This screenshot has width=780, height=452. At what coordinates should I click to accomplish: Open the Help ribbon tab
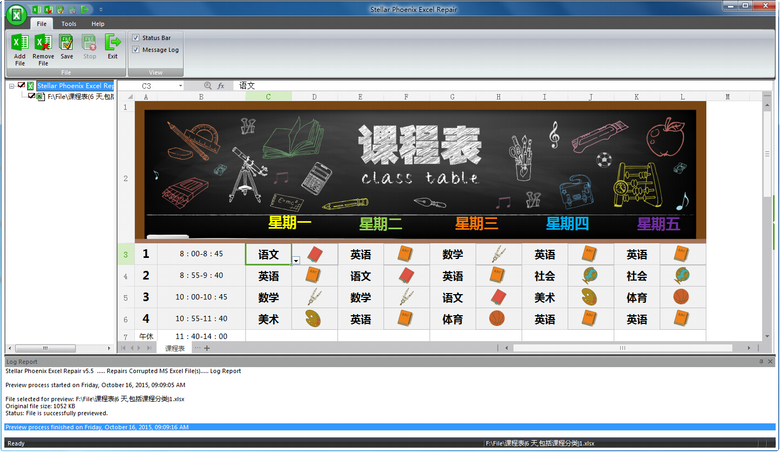click(x=98, y=23)
